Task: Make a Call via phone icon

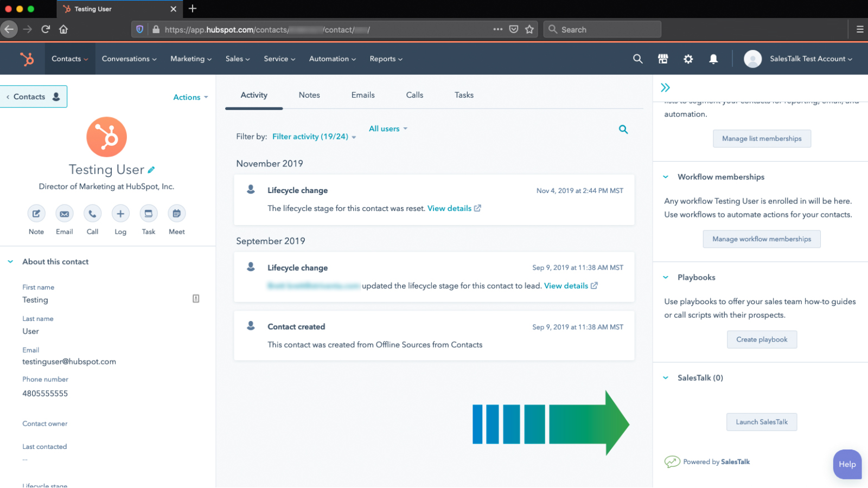Action: (93, 214)
